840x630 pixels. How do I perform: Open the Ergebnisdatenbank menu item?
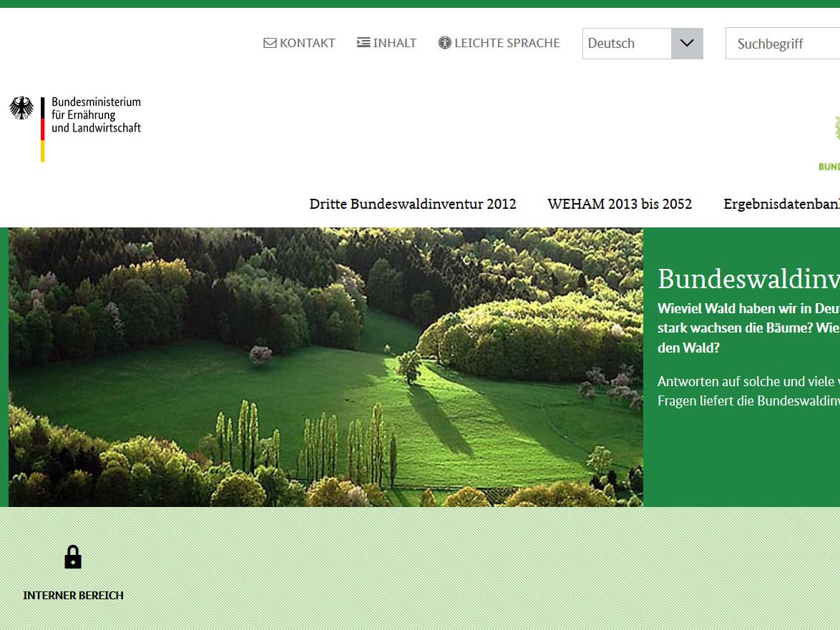pyautogui.click(x=781, y=204)
